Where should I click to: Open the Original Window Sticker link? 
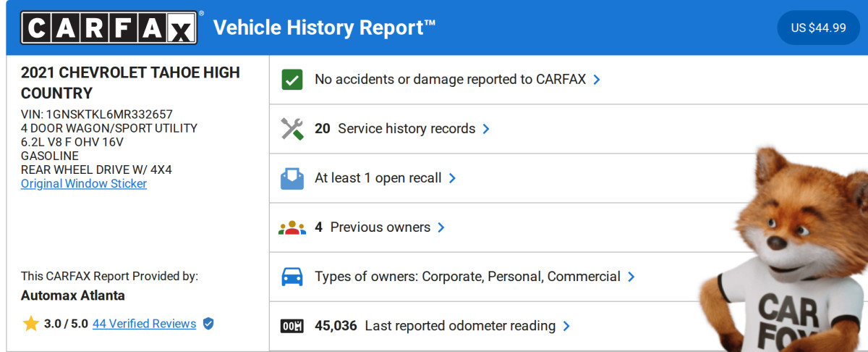click(x=84, y=183)
